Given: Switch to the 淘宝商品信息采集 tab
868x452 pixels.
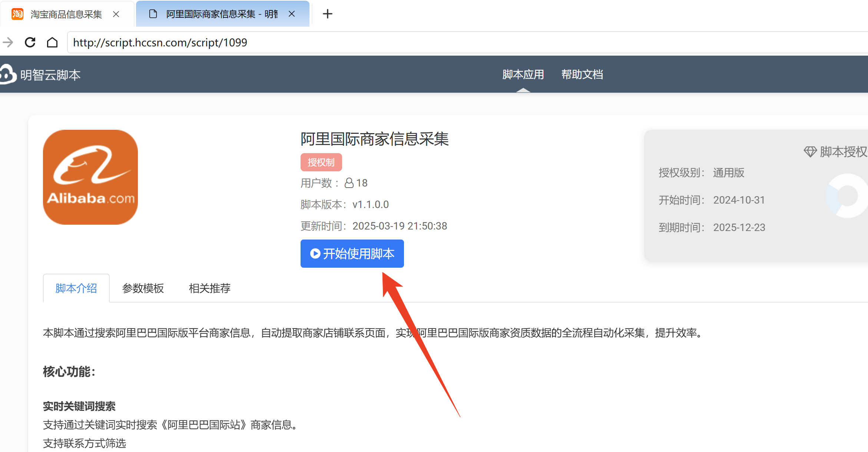Looking at the screenshot, I should tap(66, 14).
